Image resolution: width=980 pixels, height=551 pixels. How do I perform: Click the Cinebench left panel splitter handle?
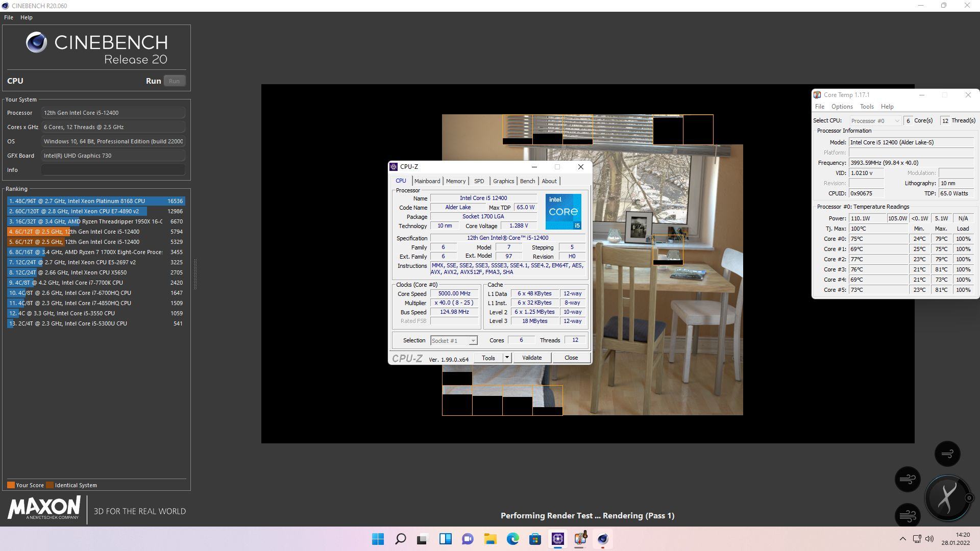click(x=195, y=274)
